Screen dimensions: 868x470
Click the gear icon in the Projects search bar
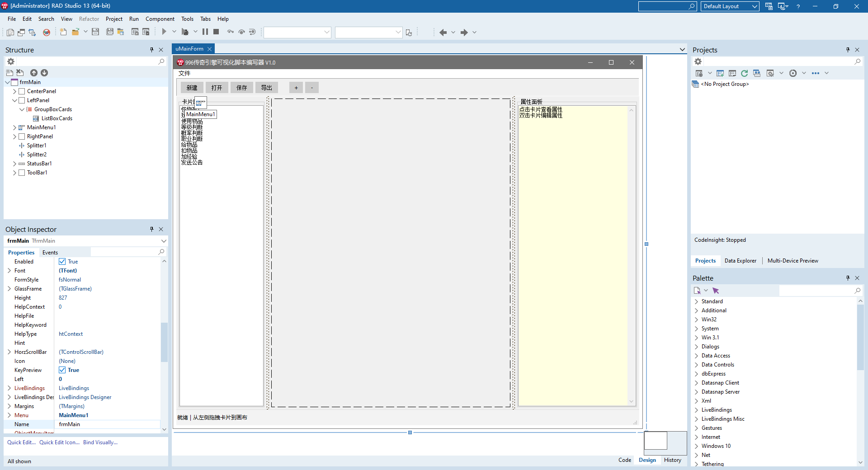pos(698,61)
